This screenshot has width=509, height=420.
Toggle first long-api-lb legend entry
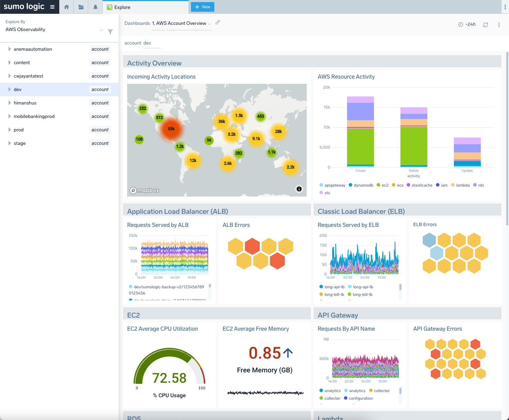tap(332, 287)
